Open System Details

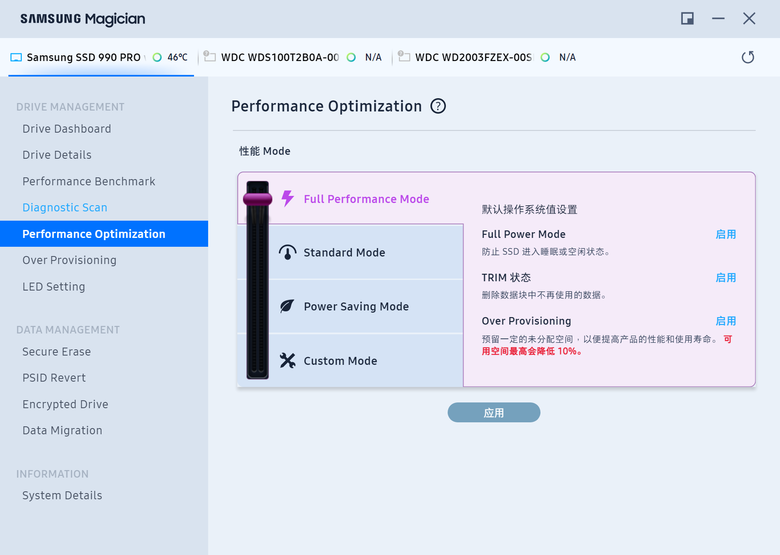(x=62, y=495)
